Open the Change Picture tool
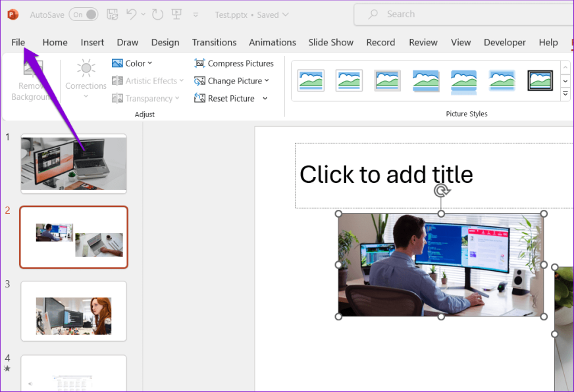Screen dimensions: 574x392 click(230, 80)
